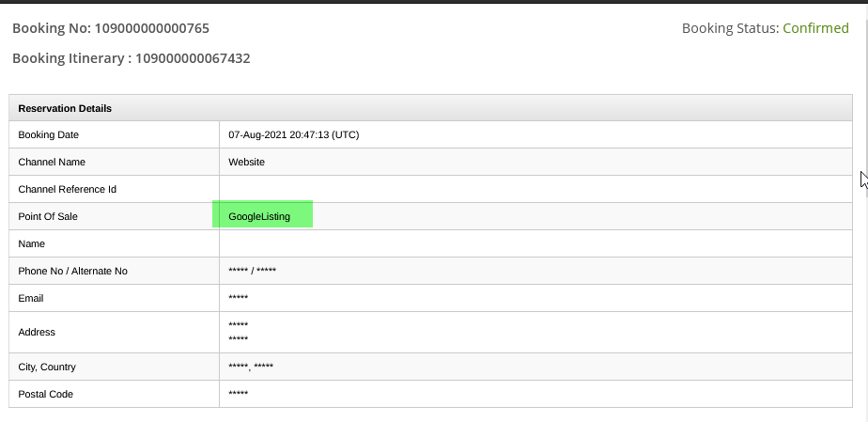
Task: Select the Booking No 109000000000765 text
Action: coord(111,28)
